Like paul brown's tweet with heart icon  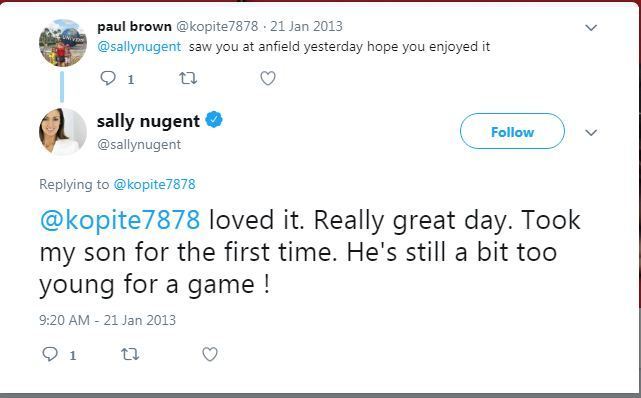[268, 78]
